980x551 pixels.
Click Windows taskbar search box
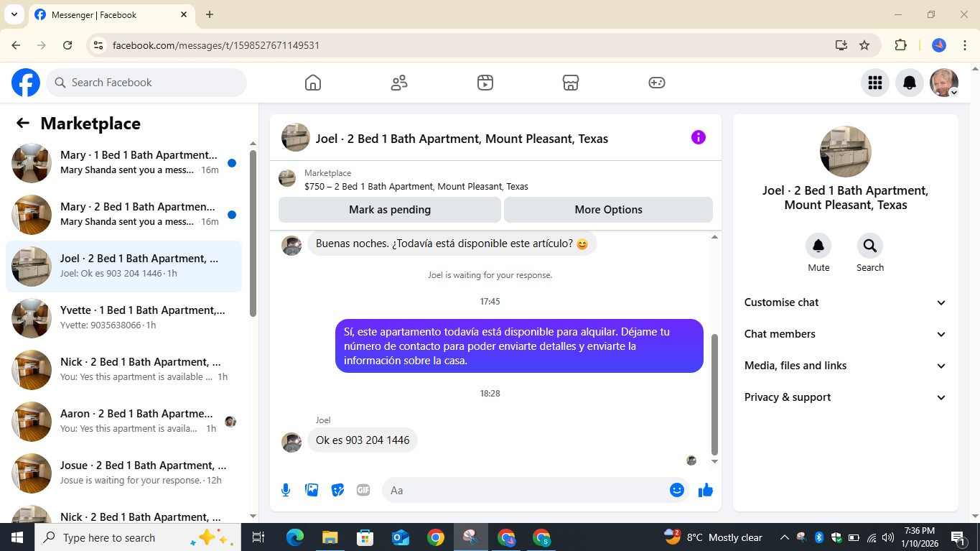tap(136, 537)
